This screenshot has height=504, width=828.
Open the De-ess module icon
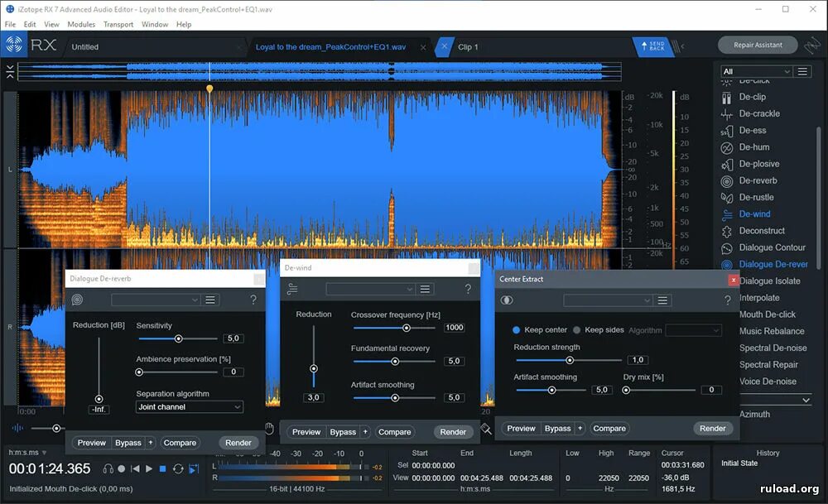[727, 131]
